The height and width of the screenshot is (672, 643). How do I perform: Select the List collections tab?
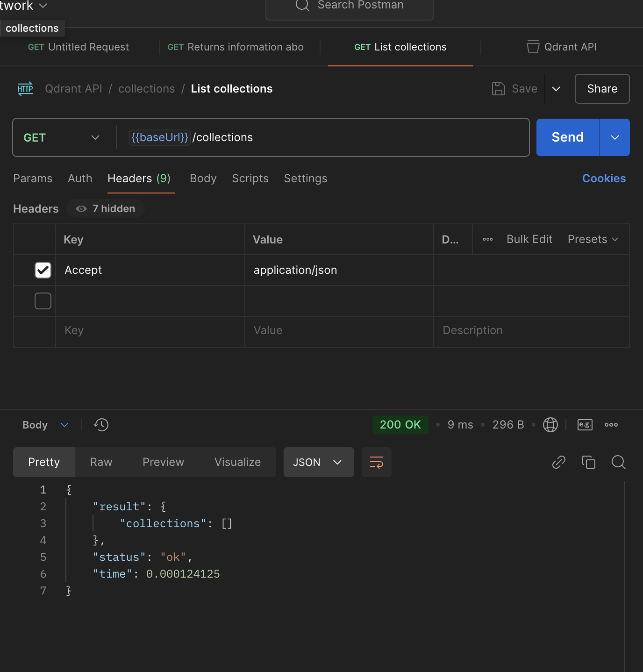(400, 47)
